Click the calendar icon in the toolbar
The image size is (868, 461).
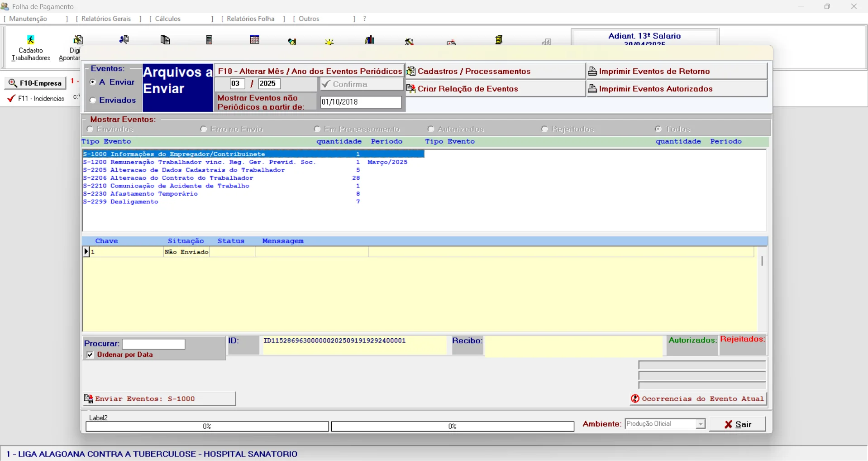(x=255, y=40)
